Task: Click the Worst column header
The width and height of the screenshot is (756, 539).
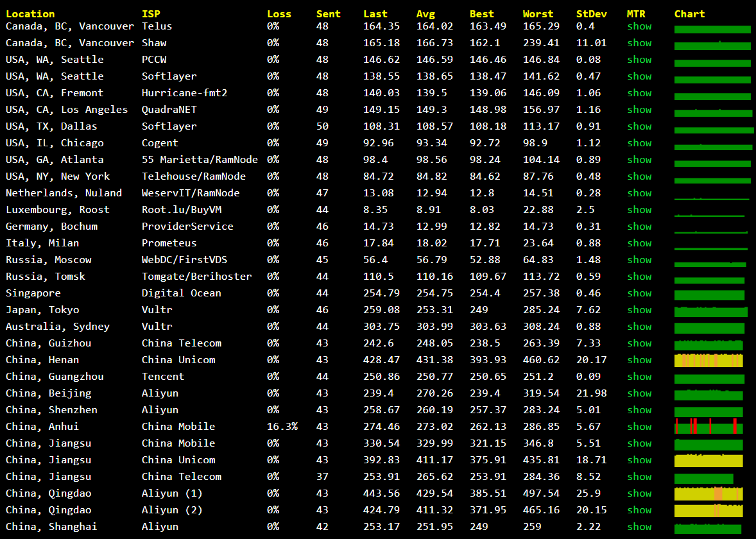Action: coord(538,14)
